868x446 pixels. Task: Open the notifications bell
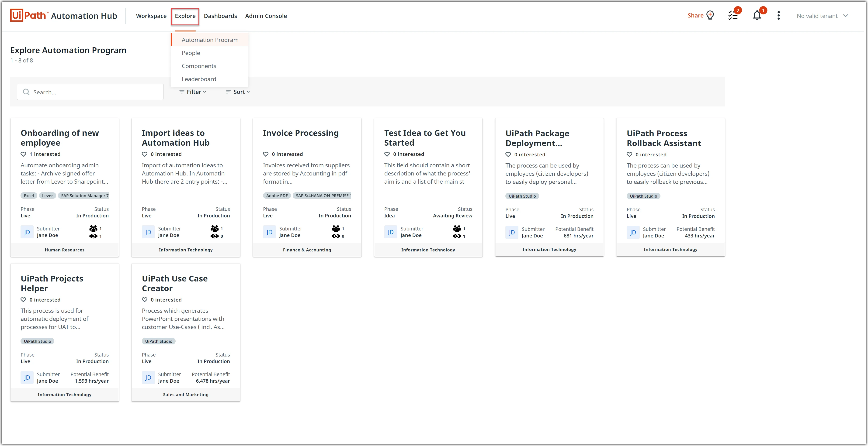click(757, 15)
